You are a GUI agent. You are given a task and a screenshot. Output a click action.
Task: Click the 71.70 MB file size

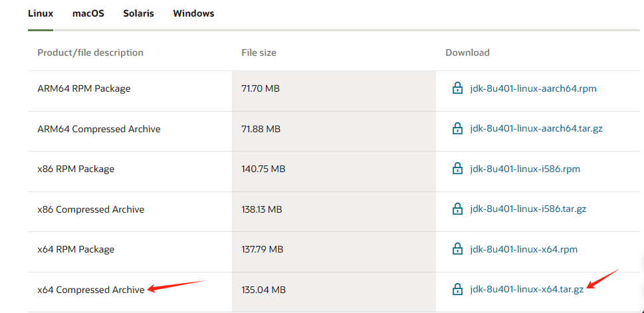pyautogui.click(x=261, y=88)
